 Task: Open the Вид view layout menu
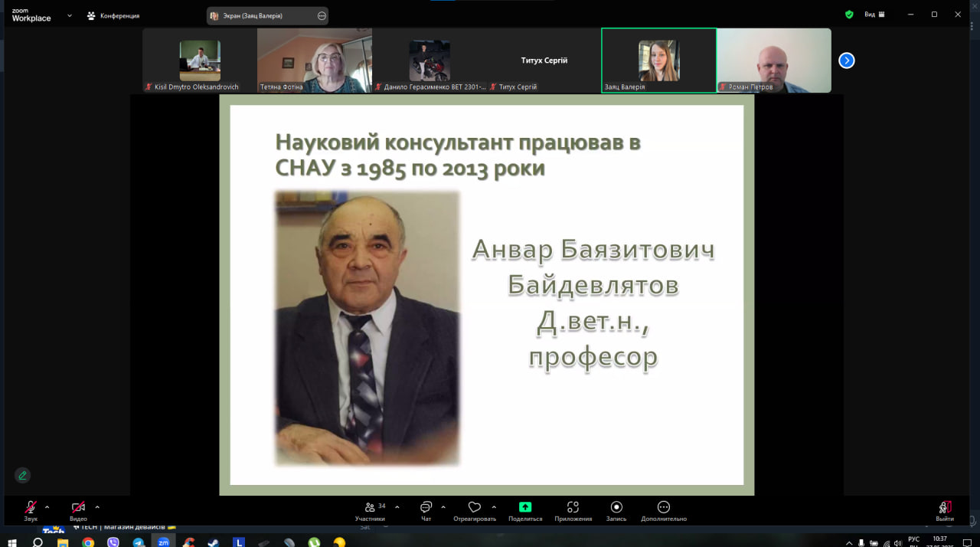[x=874, y=14]
